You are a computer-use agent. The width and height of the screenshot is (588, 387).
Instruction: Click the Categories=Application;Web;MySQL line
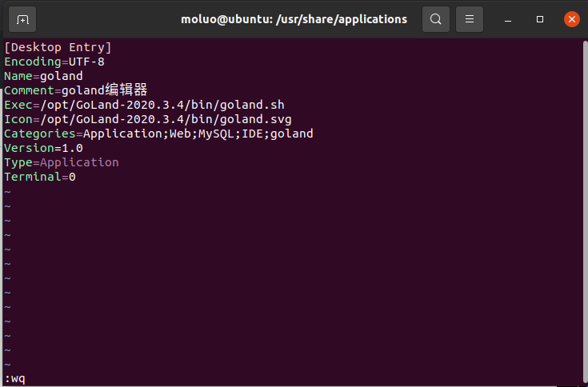(x=158, y=134)
